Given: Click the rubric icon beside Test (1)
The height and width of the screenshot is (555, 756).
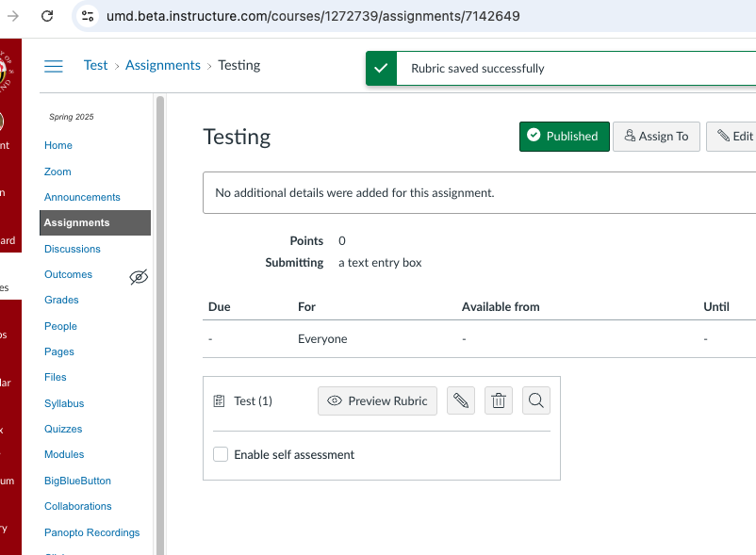Looking at the screenshot, I should tap(219, 400).
